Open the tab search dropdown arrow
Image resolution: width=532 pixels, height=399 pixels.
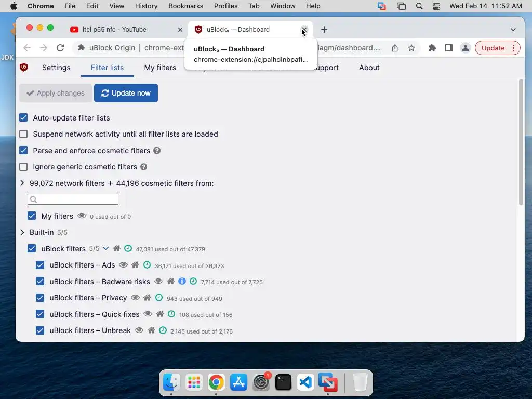click(x=513, y=30)
